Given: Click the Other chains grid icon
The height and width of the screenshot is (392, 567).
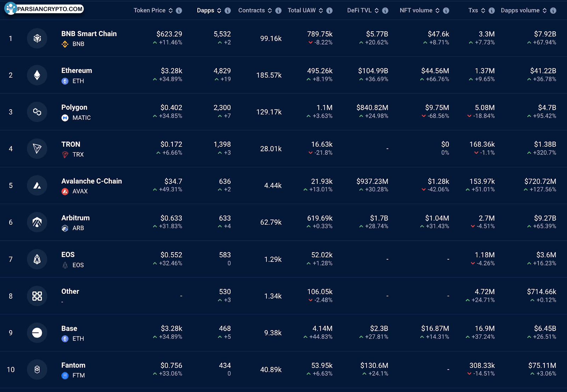Looking at the screenshot, I should point(37,296).
